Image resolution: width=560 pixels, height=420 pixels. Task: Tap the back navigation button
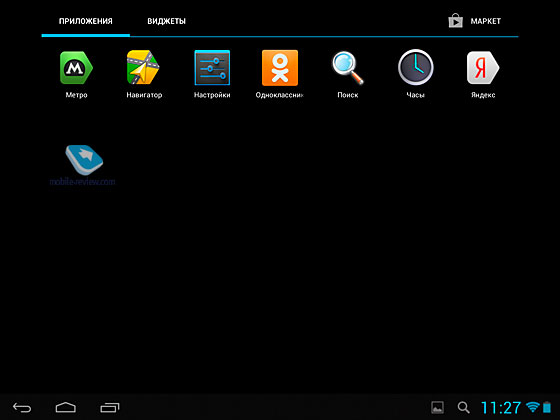click(22, 407)
